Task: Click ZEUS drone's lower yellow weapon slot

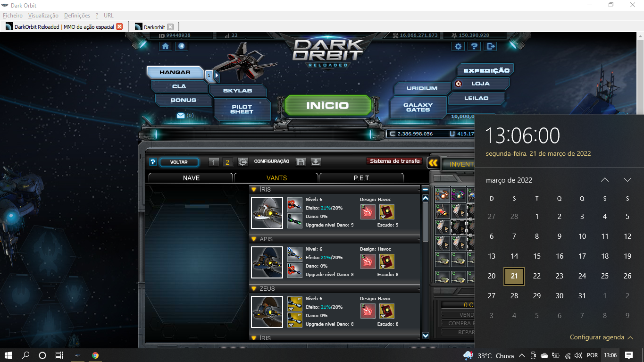Action: pyautogui.click(x=295, y=320)
